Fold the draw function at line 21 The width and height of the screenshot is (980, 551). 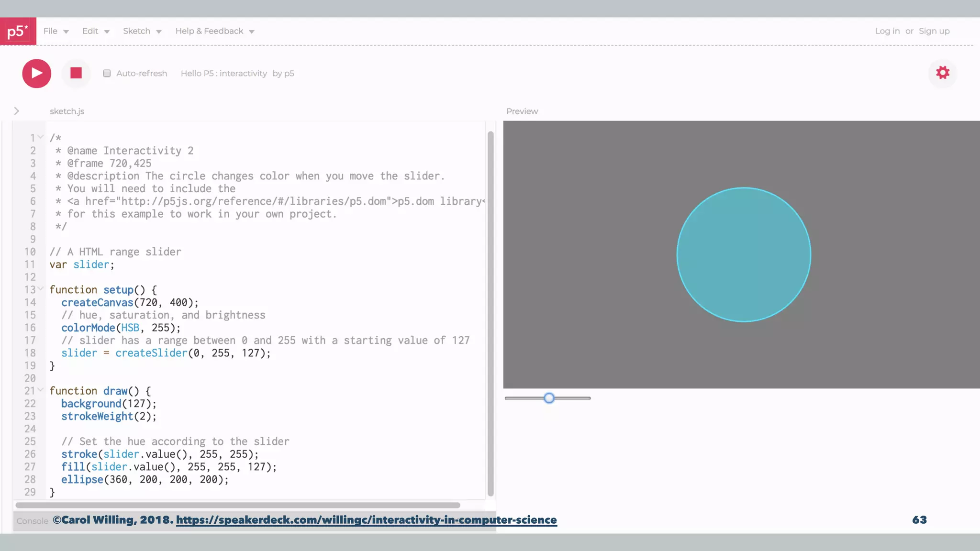41,390
